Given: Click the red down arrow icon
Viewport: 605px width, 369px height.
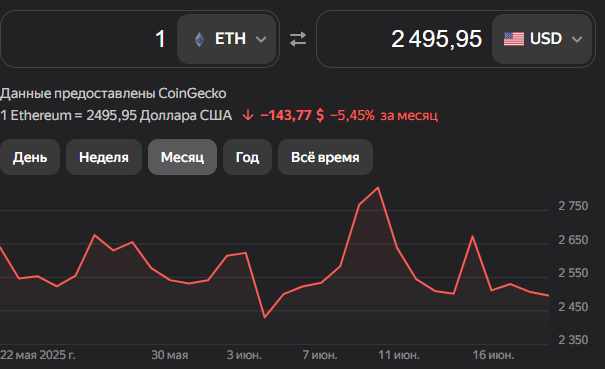Looking at the screenshot, I should pyautogui.click(x=248, y=115).
